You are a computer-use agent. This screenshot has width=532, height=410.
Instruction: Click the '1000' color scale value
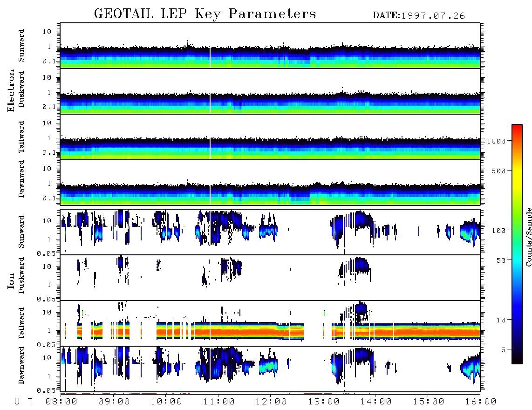[x=496, y=141]
